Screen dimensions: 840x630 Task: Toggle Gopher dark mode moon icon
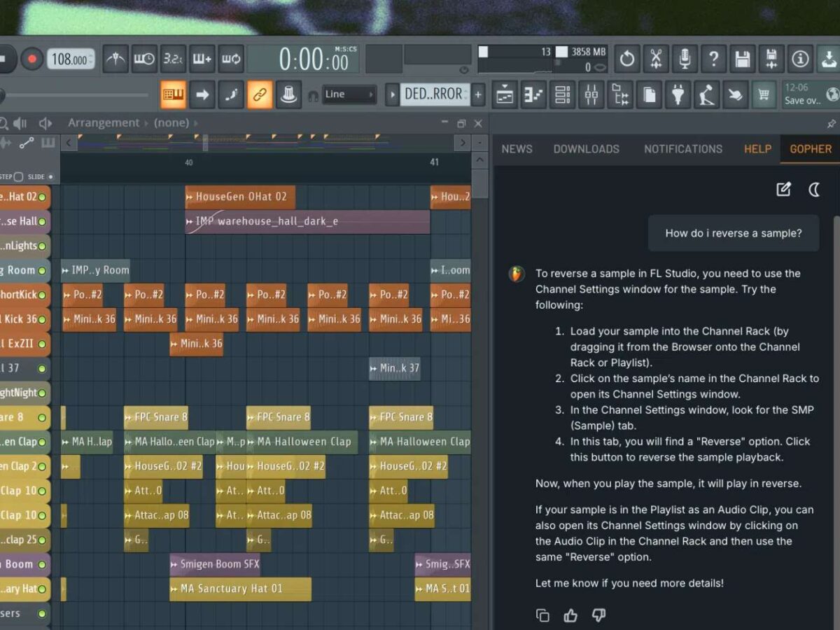[814, 189]
